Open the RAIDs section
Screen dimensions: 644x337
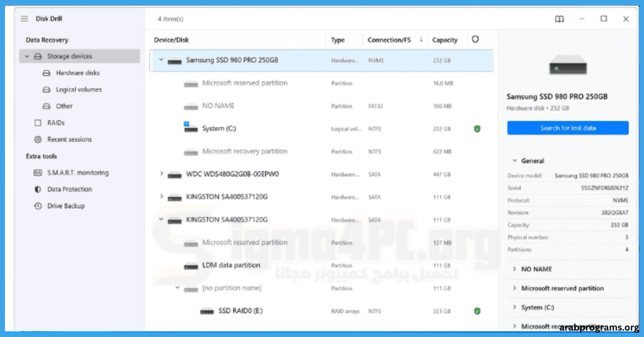point(56,123)
